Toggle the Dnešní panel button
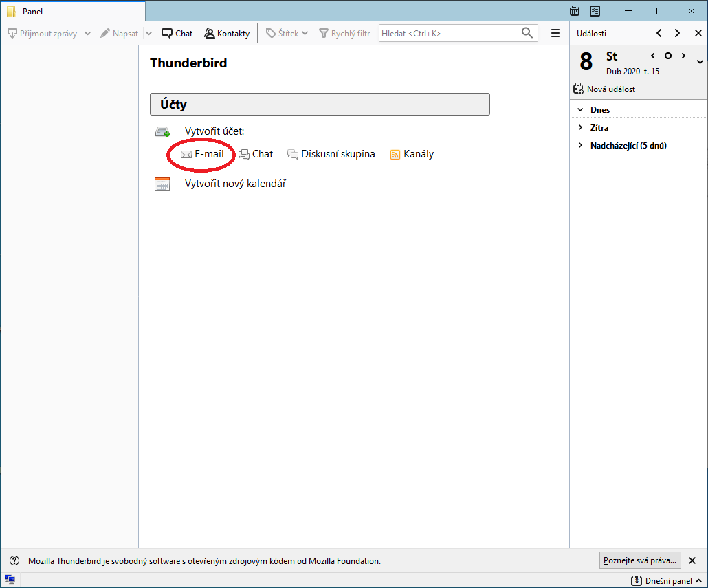 pos(666,580)
